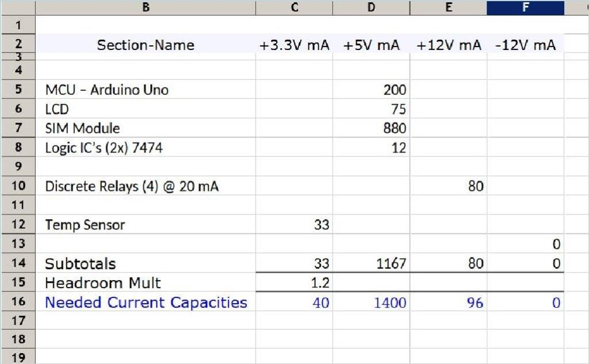Click the Discrete Relays value 80
The width and height of the screenshot is (589, 364).
point(475,186)
